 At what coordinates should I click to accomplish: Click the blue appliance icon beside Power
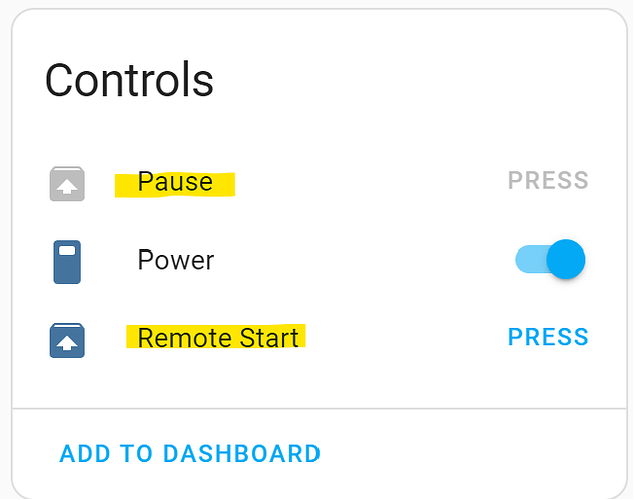click(67, 261)
